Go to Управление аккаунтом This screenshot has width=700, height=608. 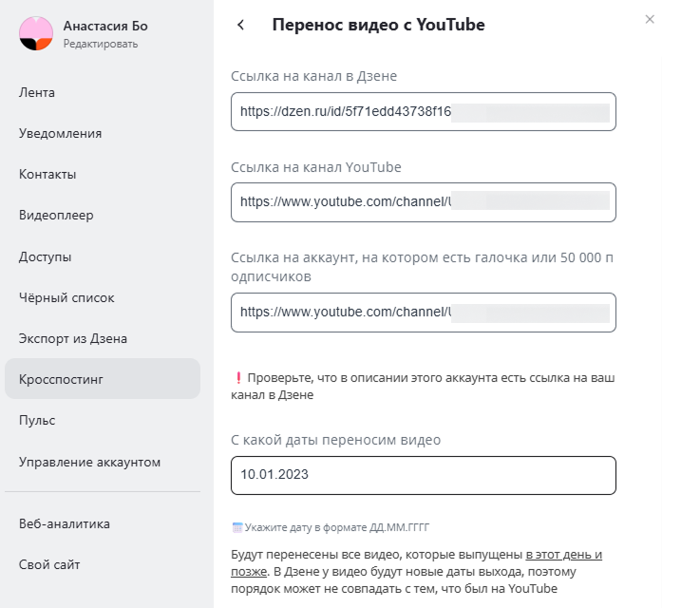[x=89, y=462]
